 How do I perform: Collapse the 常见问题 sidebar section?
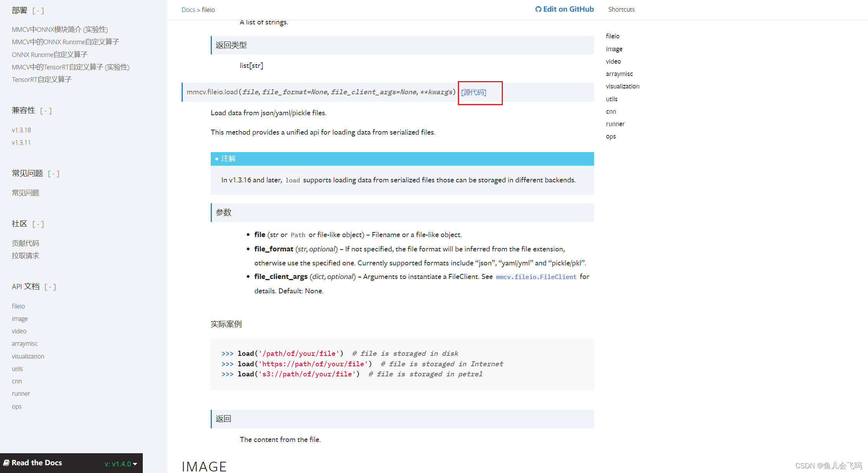point(54,173)
